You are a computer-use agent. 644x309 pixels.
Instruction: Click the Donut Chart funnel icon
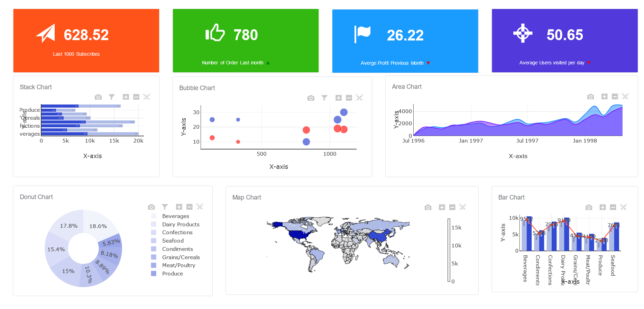[165, 207]
